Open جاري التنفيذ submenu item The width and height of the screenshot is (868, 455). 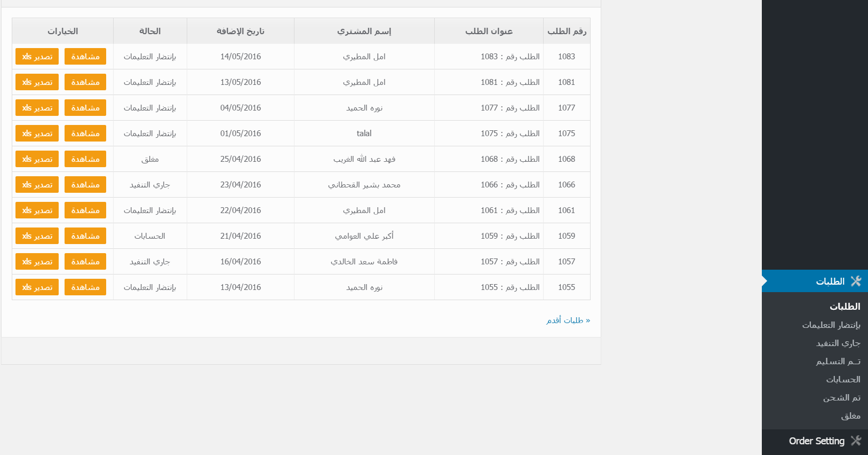[x=838, y=343]
